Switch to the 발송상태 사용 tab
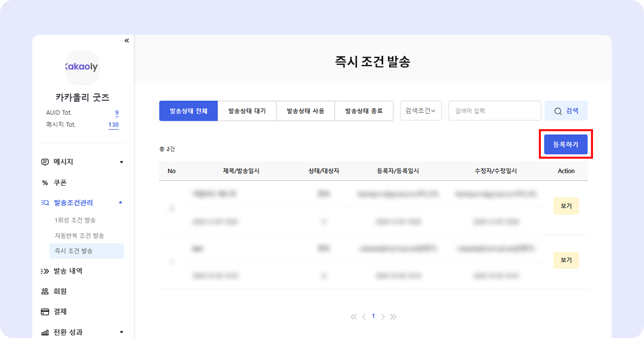Viewport: 644px width, 338px height. tap(305, 111)
